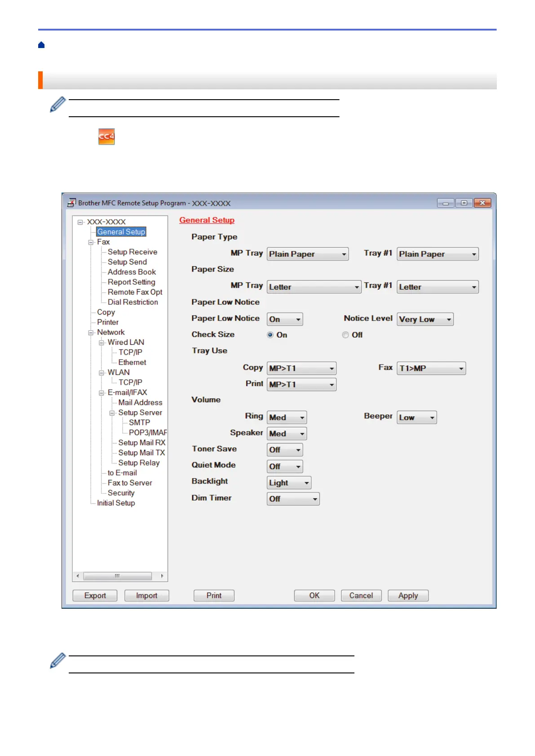
Task: Select TCP/IP under WLAN
Action: point(130,382)
